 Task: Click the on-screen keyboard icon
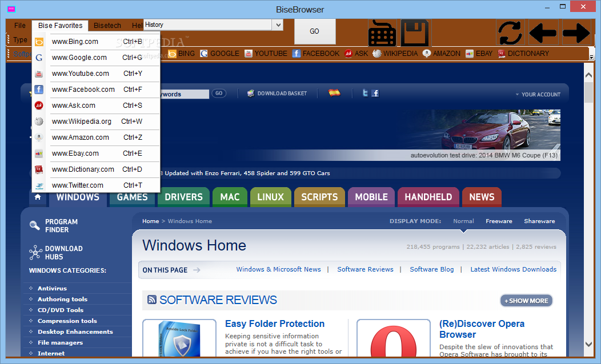(382, 33)
